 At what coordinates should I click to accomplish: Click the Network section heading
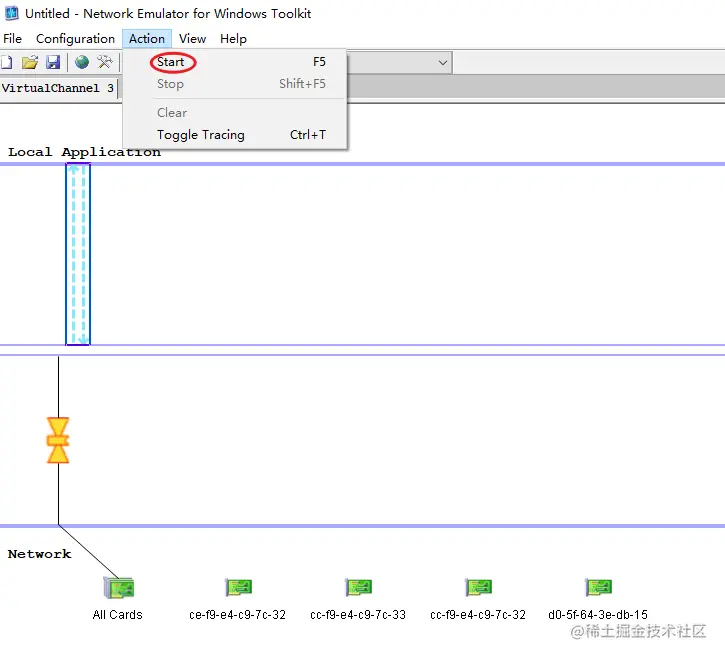(40, 554)
